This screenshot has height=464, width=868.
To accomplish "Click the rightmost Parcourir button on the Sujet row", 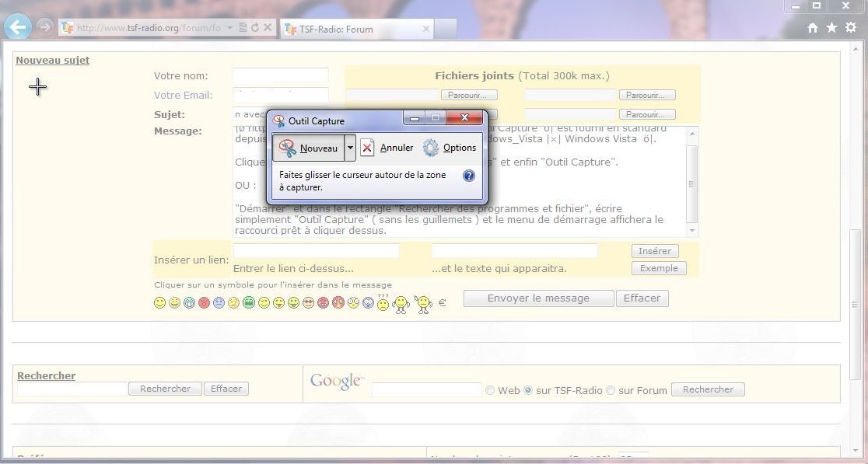I will pos(647,114).
